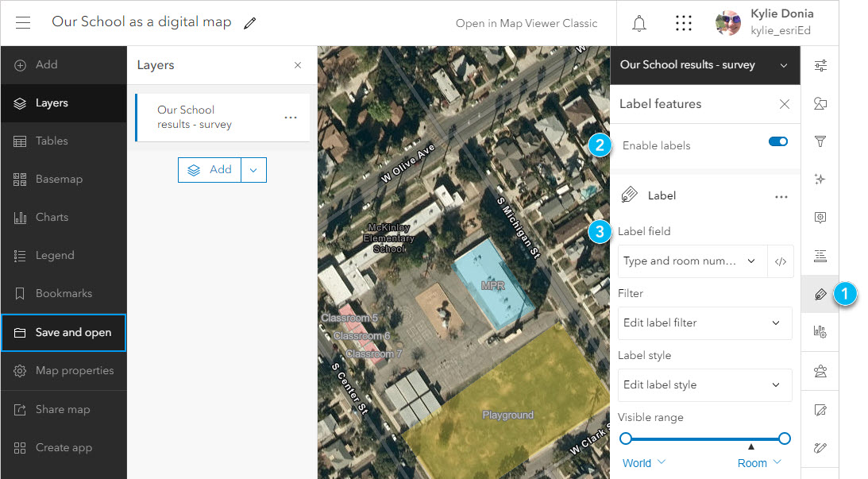Open in Map Viewer Classic link

(527, 23)
